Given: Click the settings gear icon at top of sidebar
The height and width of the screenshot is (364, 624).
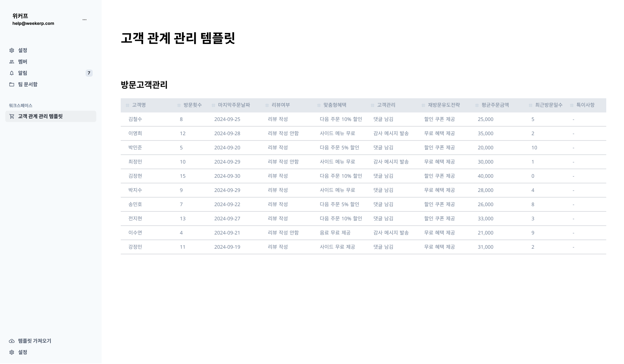Looking at the screenshot, I should pos(12,50).
